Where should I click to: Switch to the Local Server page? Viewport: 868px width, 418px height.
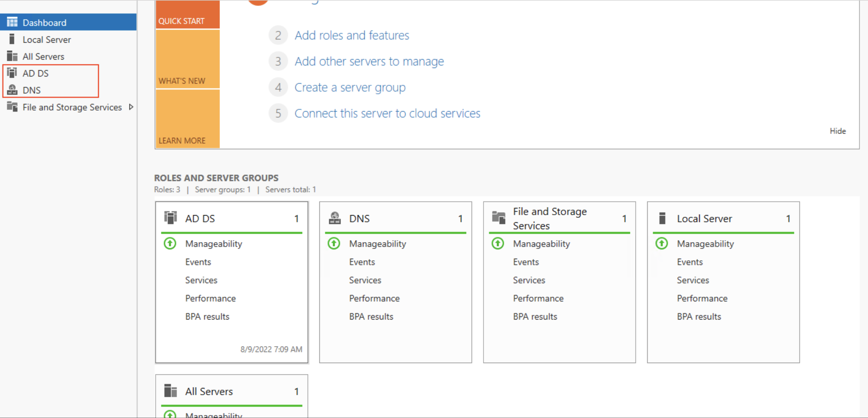pos(47,39)
